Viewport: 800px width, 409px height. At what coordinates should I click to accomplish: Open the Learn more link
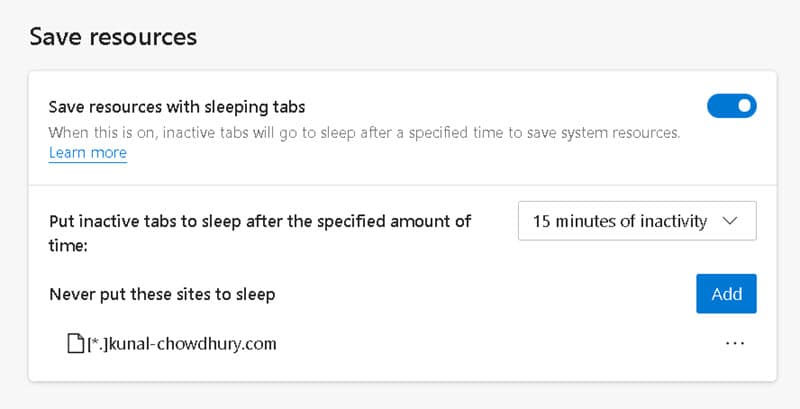(x=88, y=153)
